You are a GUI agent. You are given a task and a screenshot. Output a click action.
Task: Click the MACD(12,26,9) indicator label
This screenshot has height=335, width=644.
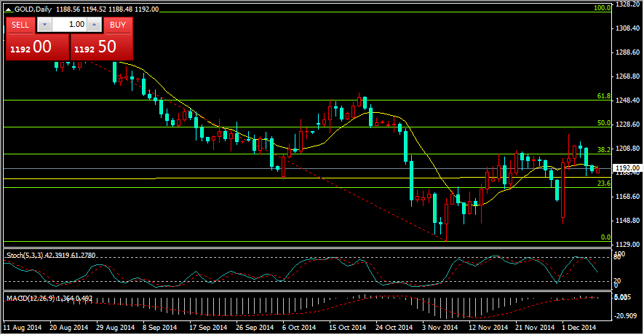click(x=31, y=297)
